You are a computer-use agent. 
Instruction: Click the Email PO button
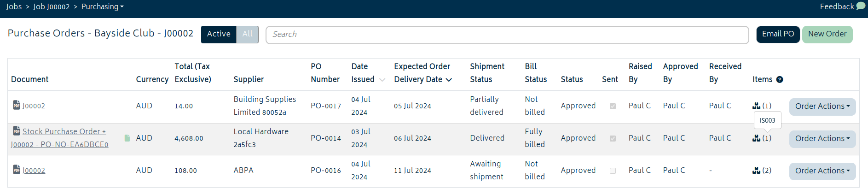pos(778,34)
